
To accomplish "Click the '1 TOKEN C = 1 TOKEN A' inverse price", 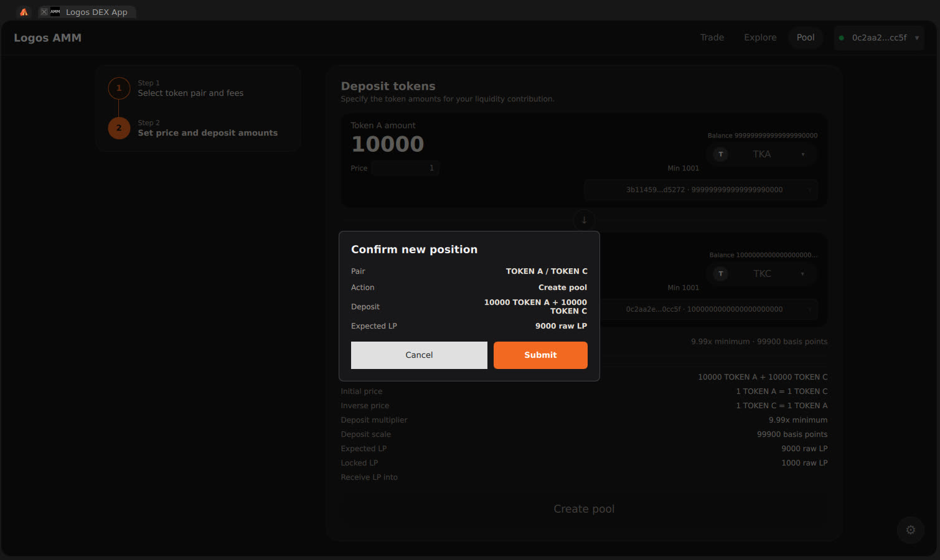I will coord(782,406).
